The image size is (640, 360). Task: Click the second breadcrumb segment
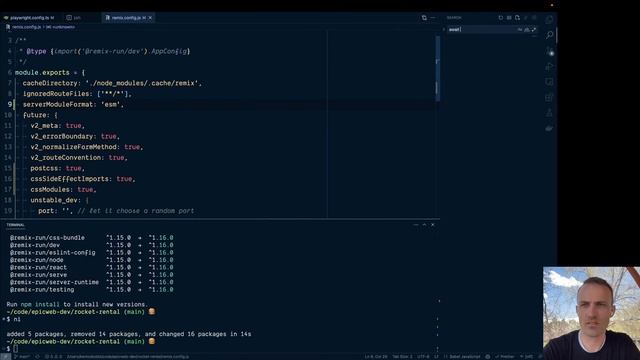click(x=60, y=27)
